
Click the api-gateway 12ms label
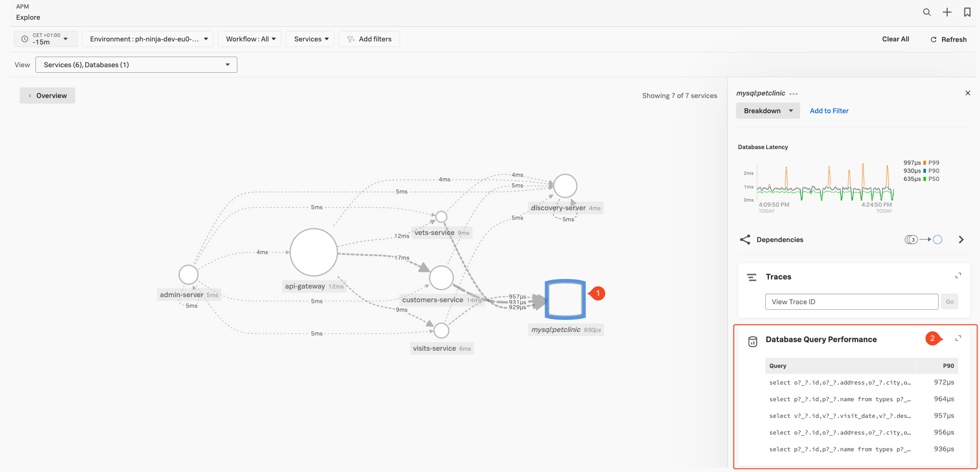click(x=314, y=287)
